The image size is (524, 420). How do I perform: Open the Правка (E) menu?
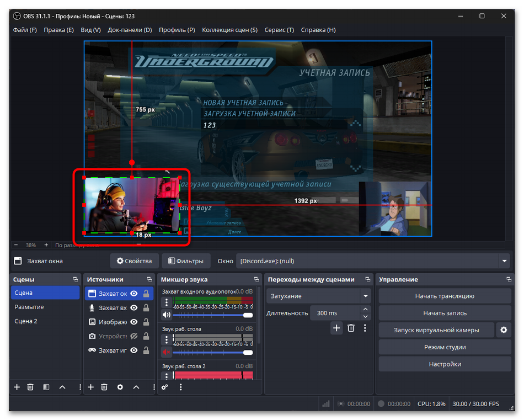(58, 30)
